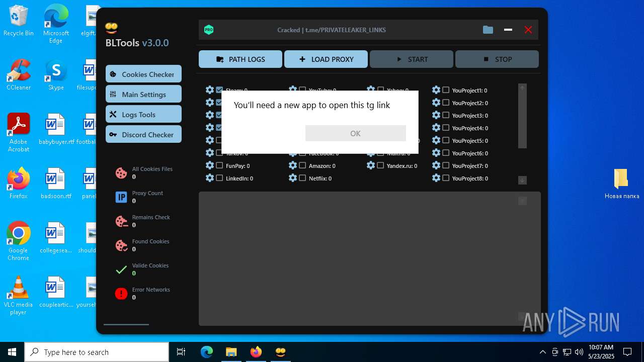This screenshot has width=644, height=362.
Task: Open settings gear for YouProject3
Action: [x=436, y=115]
